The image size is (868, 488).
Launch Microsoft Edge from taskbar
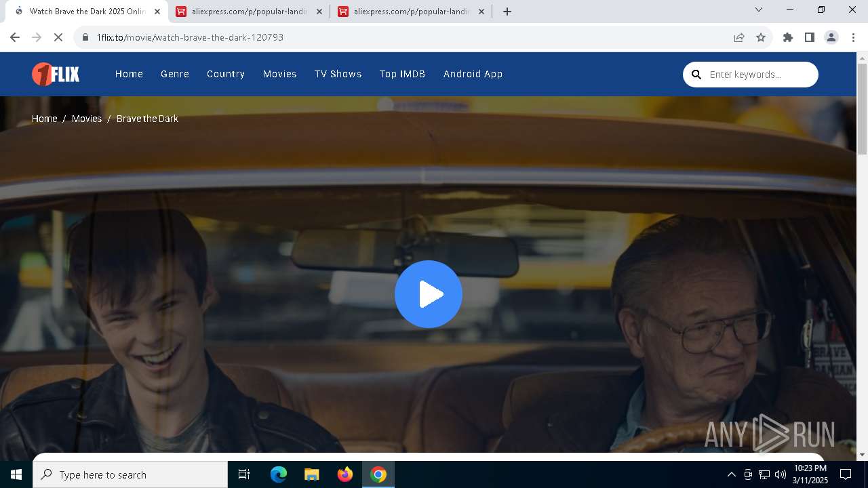tap(279, 474)
